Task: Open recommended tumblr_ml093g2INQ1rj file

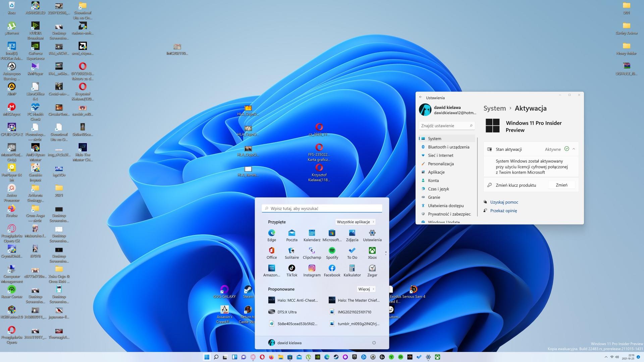Action: [355, 324]
